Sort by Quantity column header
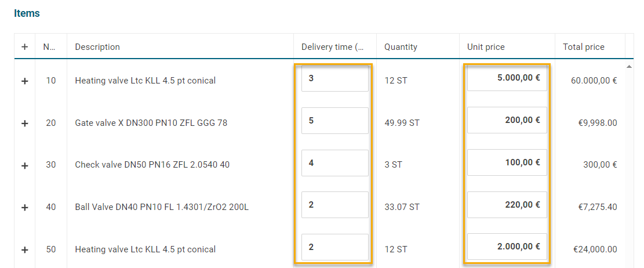This screenshot has width=644, height=268. coord(401,47)
